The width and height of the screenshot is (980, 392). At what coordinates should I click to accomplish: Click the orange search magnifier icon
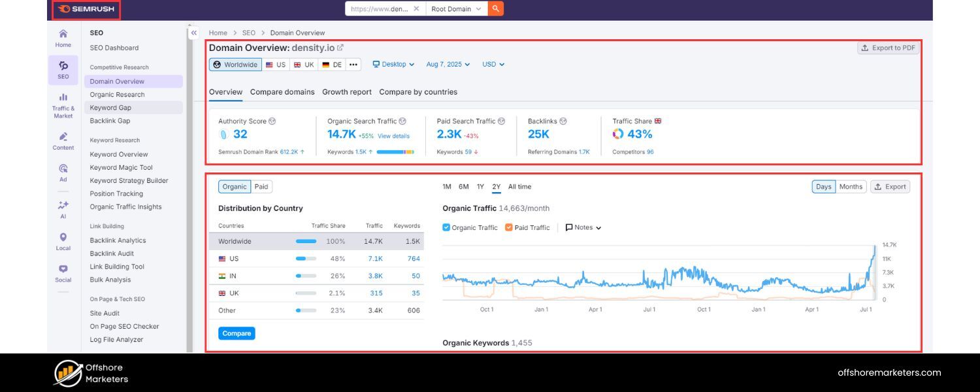click(x=496, y=8)
